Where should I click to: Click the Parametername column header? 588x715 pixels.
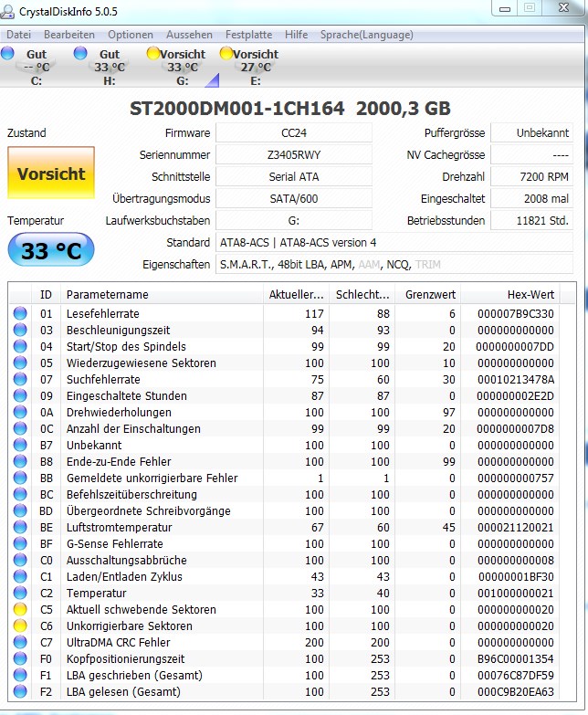[x=162, y=295]
